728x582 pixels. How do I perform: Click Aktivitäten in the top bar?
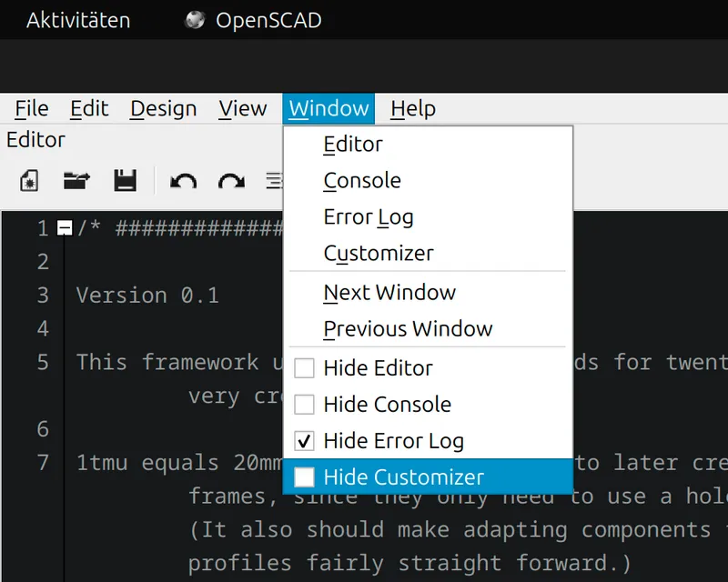[78, 20]
